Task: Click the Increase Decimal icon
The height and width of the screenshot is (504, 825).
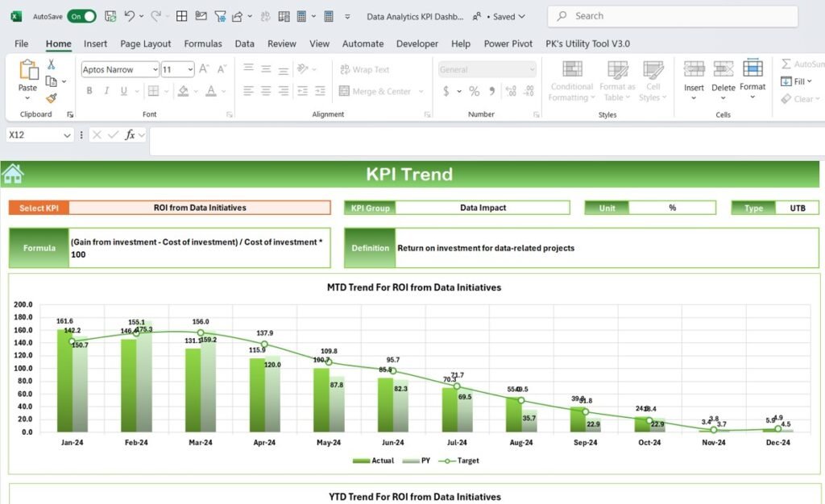Action: [509, 92]
